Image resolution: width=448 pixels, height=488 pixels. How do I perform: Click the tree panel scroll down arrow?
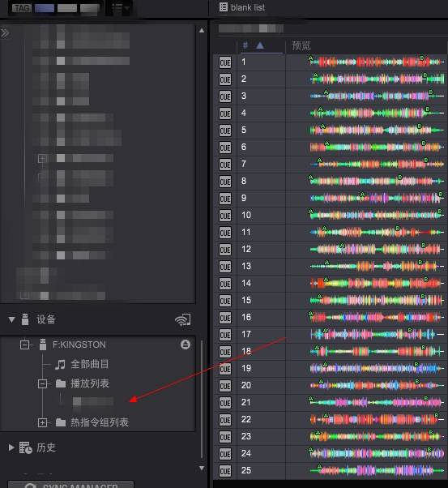(x=202, y=468)
